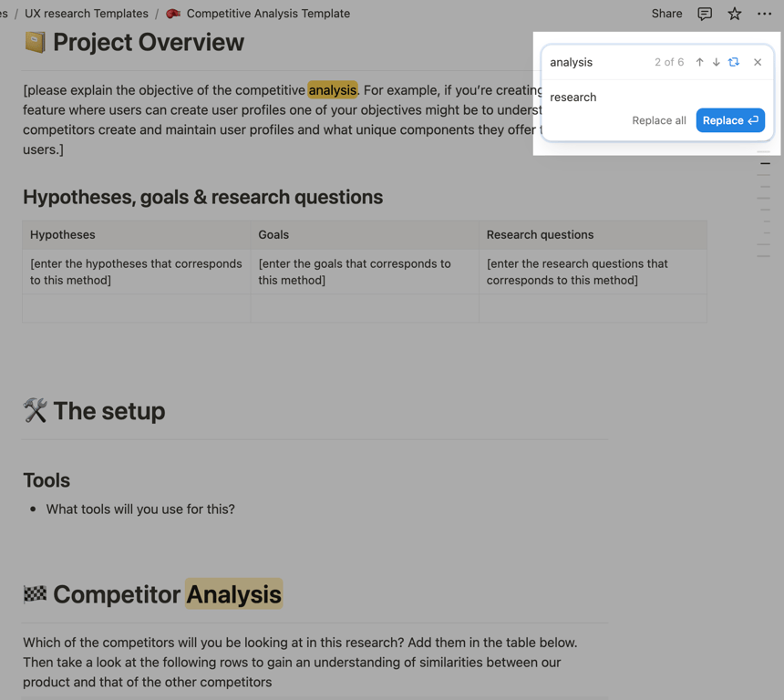Toggle the replace mode icon

click(734, 62)
